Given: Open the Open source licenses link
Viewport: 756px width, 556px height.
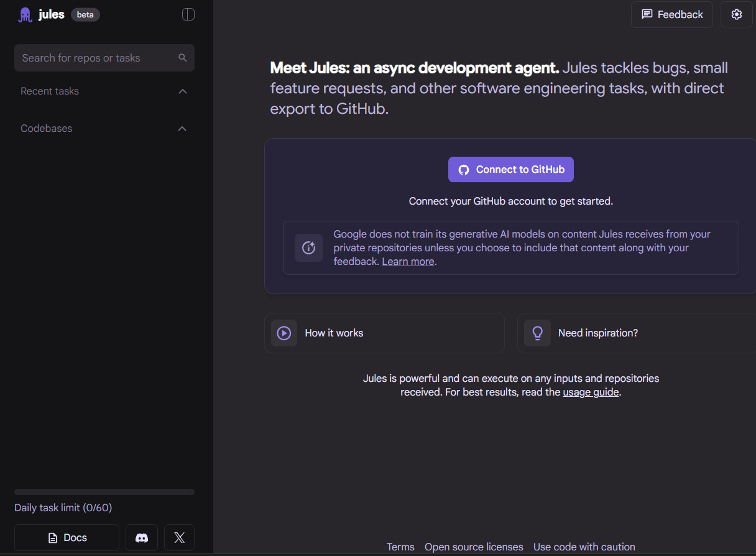Looking at the screenshot, I should 474,547.
